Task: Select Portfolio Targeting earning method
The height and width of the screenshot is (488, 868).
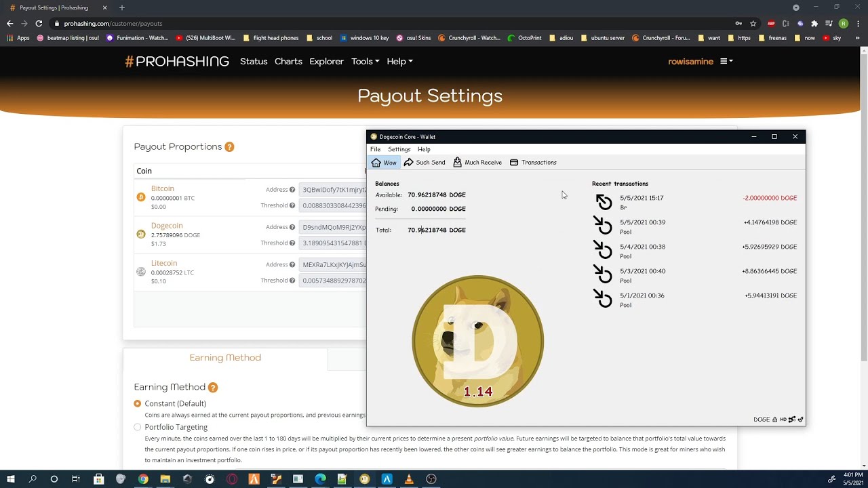Action: click(x=138, y=427)
